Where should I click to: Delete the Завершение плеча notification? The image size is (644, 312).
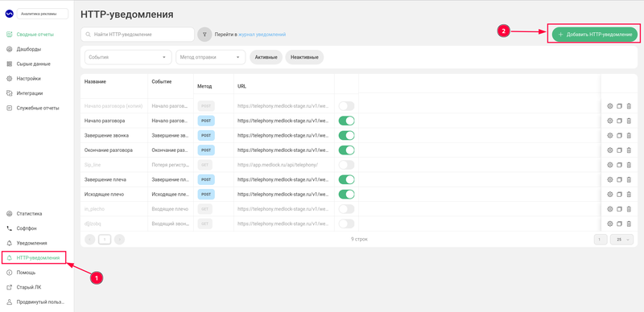[x=629, y=180]
